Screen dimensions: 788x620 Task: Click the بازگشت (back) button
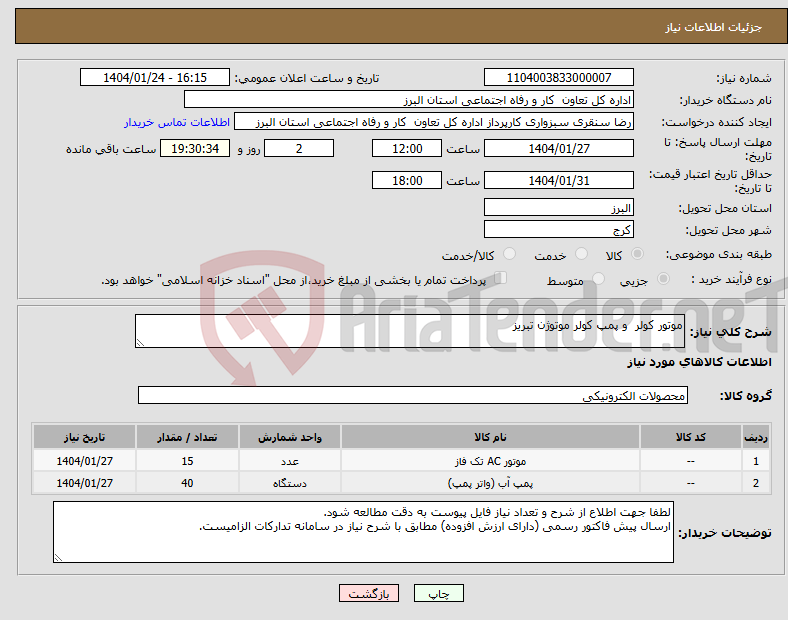pos(368,593)
